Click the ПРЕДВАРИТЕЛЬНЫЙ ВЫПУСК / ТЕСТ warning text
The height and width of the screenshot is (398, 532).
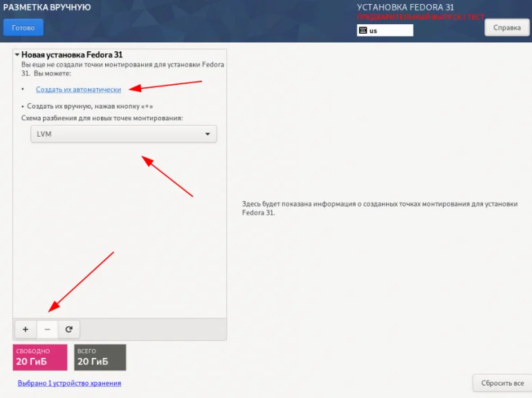[x=421, y=17]
